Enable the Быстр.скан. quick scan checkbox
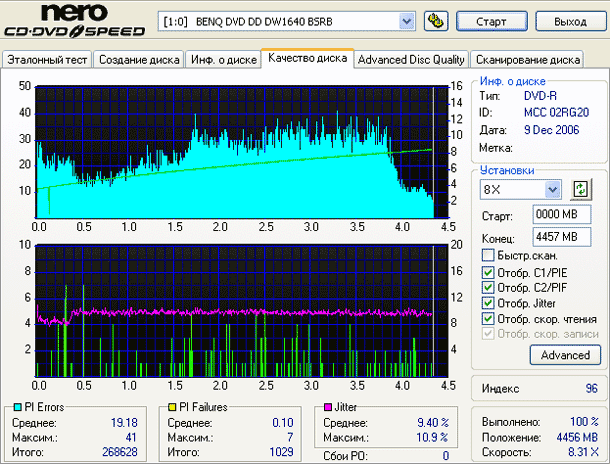This screenshot has height=464, width=610. [488, 256]
